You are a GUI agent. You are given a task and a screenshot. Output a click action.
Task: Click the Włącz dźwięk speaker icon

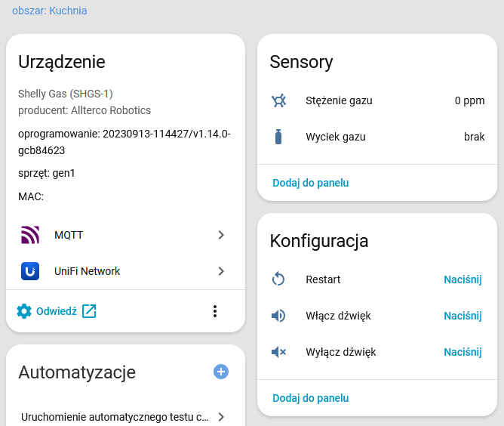click(279, 316)
